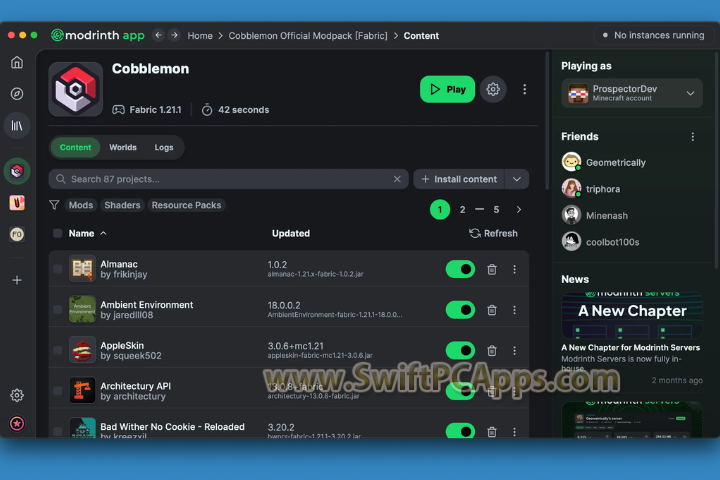The height and width of the screenshot is (480, 720).
Task: Click the Search 87 projects field
Action: [229, 179]
